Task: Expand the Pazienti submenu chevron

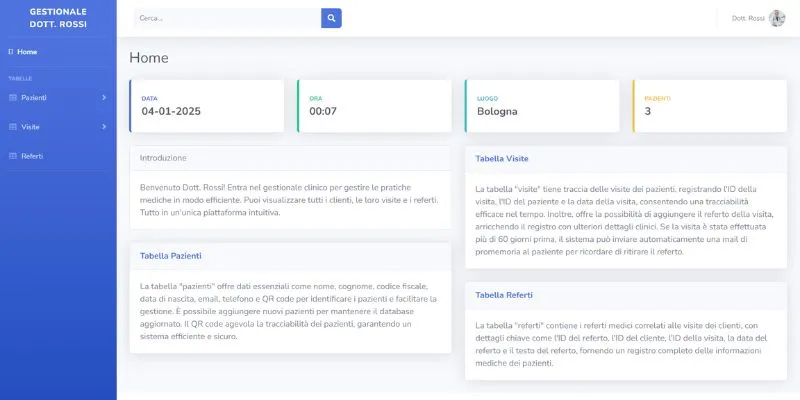Action: coord(104,97)
